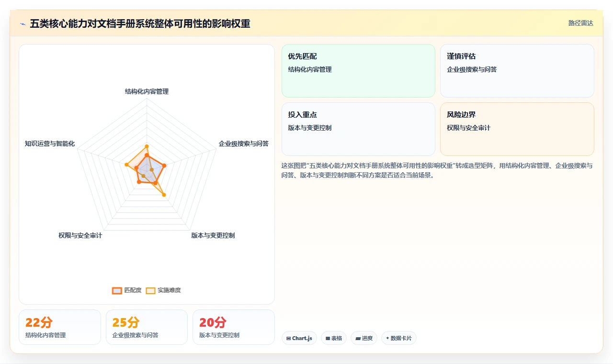Click the 22分 score card
Viewport: 613px width, 364px height.
click(60, 327)
